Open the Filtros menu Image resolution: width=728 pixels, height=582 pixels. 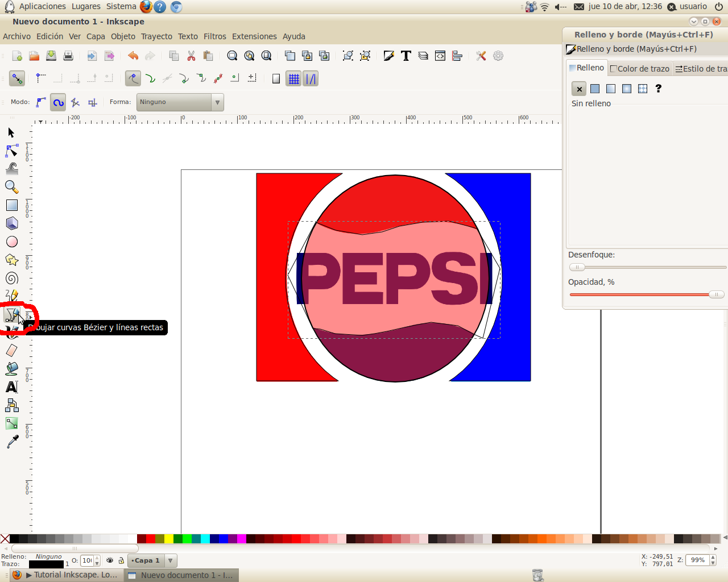(214, 36)
